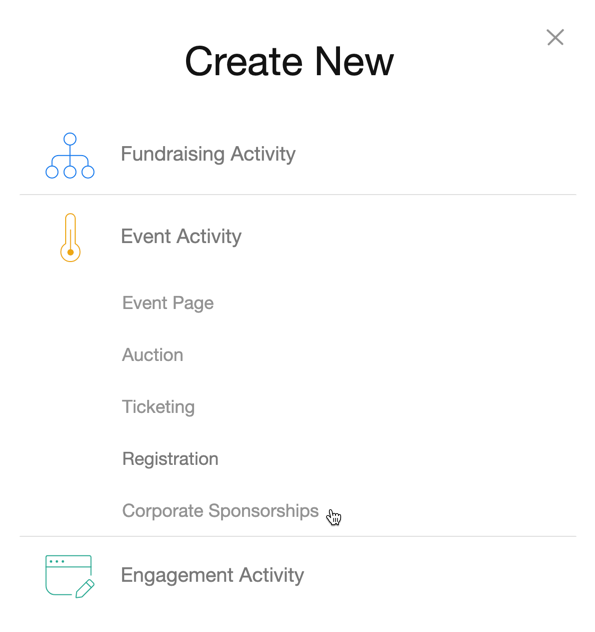Viewport: 595px width, 632px height.
Task: Click the orange thermometer Event Activity icon
Action: 70,237
